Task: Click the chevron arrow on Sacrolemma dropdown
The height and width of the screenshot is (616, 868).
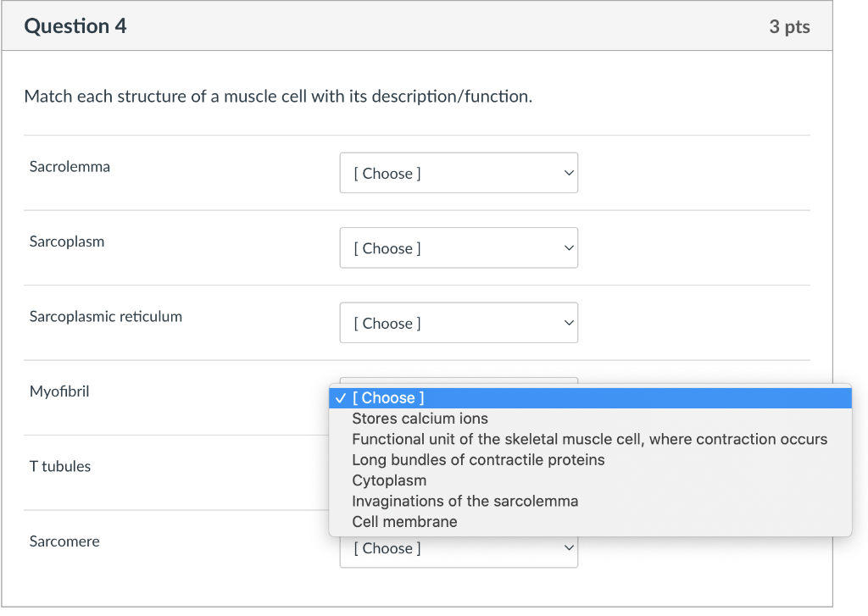Action: [x=568, y=173]
